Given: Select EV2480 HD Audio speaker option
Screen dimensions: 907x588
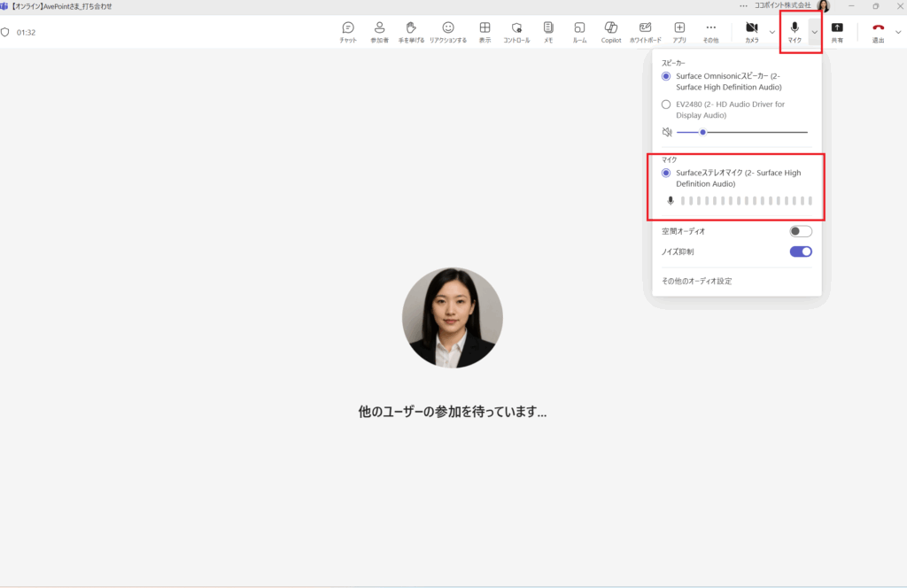Looking at the screenshot, I should [x=666, y=104].
